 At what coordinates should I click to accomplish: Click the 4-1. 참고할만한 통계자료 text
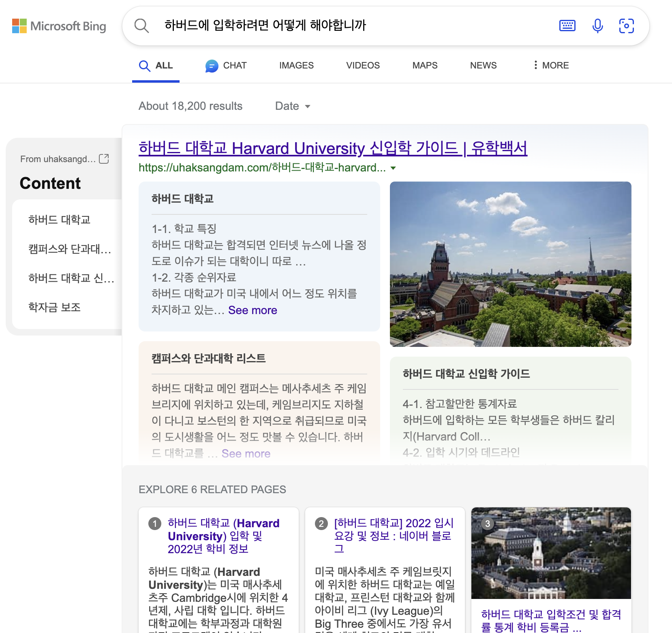(460, 404)
